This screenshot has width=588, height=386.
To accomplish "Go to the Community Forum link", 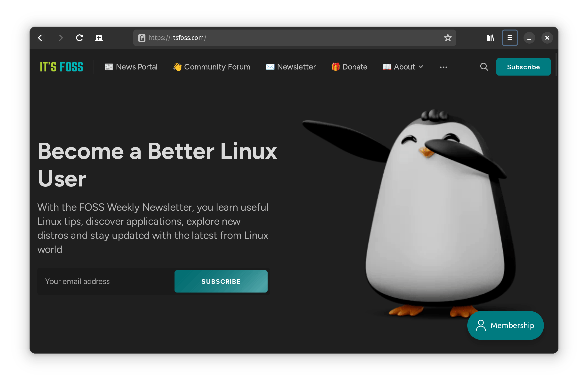I will 212,67.
